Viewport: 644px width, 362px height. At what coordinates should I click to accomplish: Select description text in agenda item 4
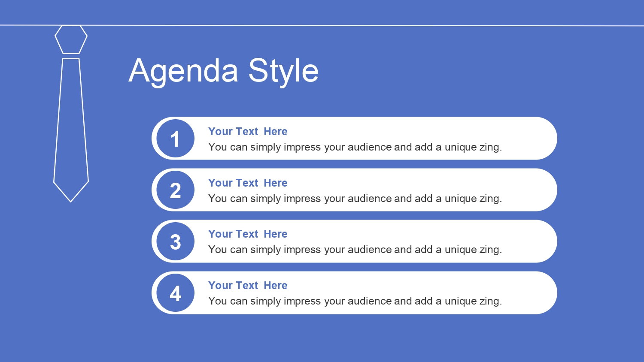pyautogui.click(x=355, y=301)
